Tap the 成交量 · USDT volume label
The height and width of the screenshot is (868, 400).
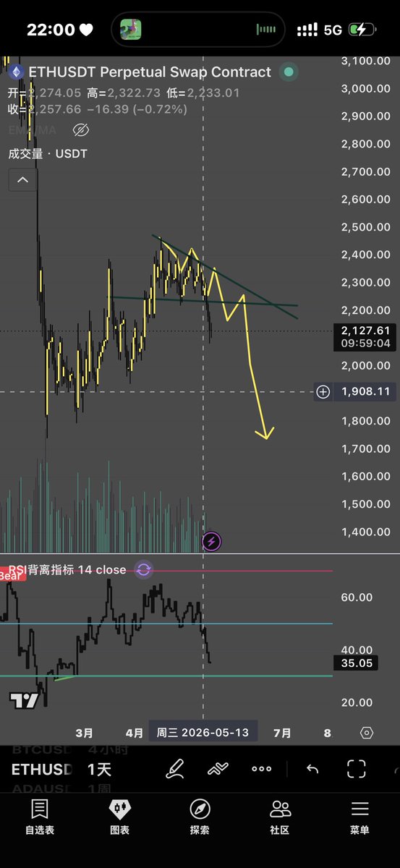(x=48, y=154)
